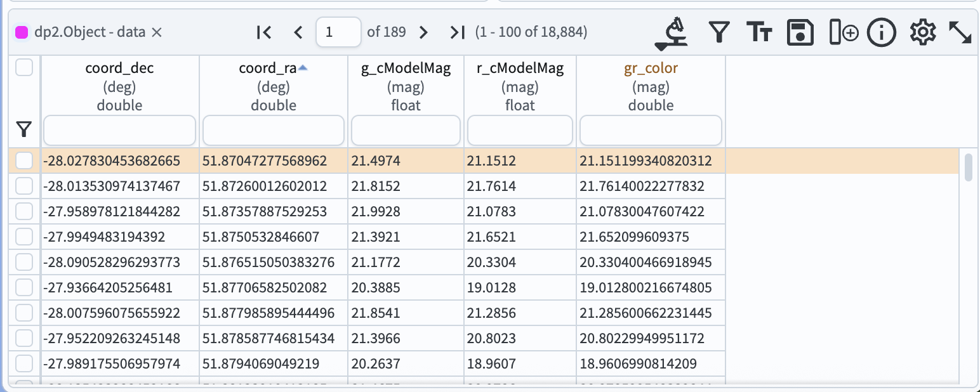Screen dimensions: 980x392
Task: Select cell value 51.878587746815434
Action: (268, 338)
